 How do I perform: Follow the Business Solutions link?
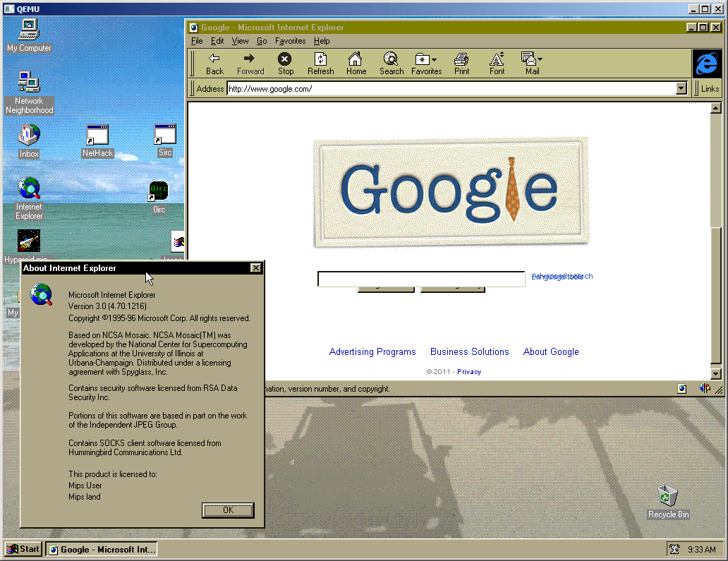click(x=469, y=351)
